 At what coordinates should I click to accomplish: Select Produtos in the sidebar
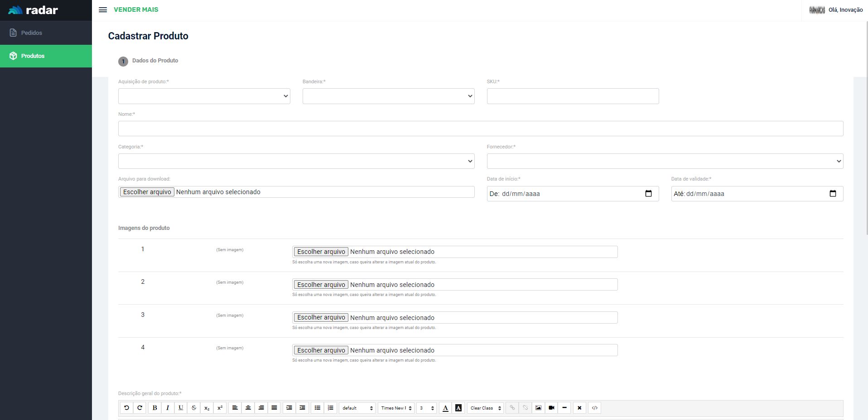coord(33,56)
